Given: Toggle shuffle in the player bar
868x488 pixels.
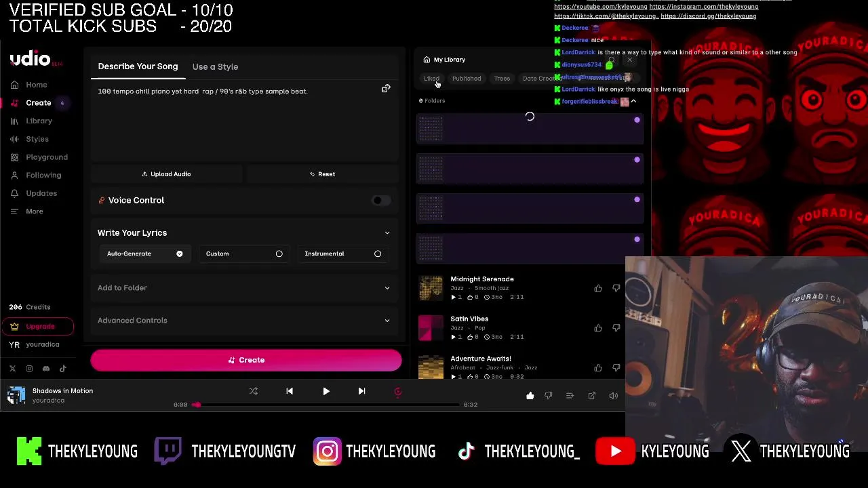Looking at the screenshot, I should [254, 391].
